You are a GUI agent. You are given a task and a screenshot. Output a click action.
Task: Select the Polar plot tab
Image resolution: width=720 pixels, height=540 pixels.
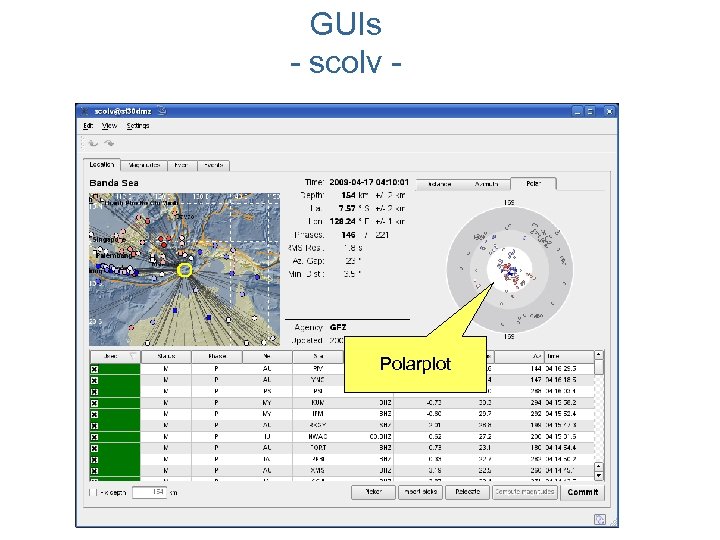pos(534,183)
